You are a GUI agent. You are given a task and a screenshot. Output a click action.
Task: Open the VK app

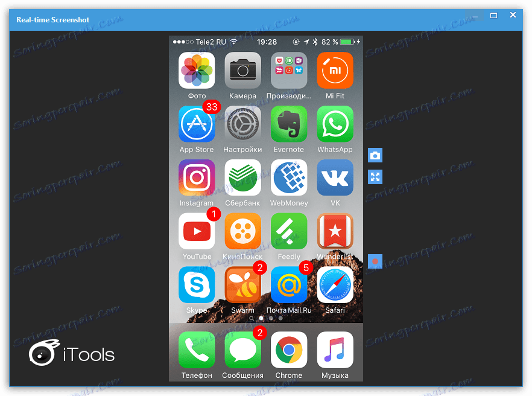[335, 177]
